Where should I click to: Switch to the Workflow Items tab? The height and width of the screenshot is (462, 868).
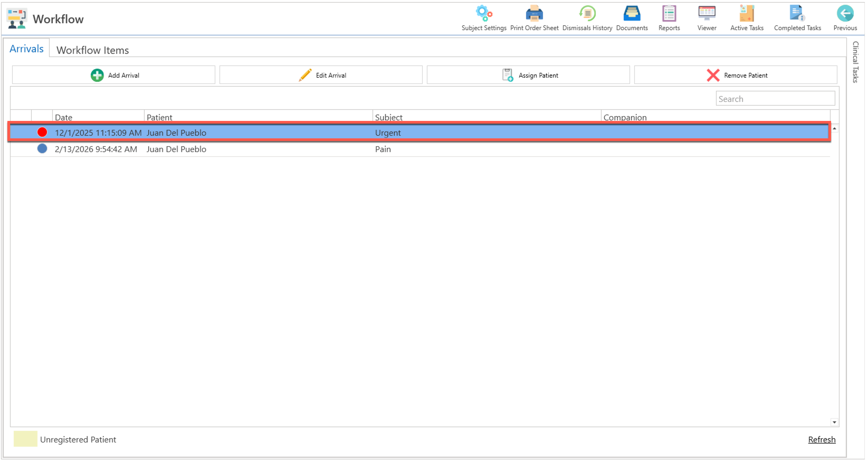[x=92, y=50]
